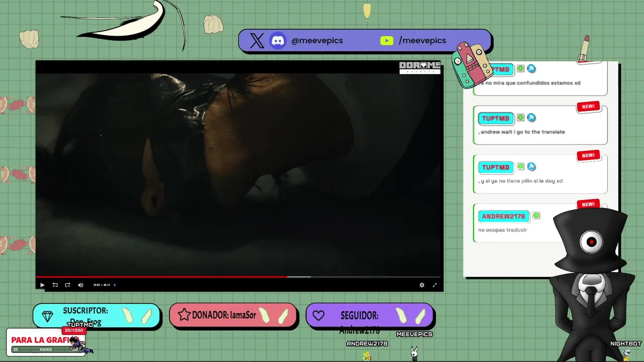This screenshot has height=362, width=644.
Task: Click the ANDREW2178 username badge in chat
Action: pyautogui.click(x=504, y=216)
